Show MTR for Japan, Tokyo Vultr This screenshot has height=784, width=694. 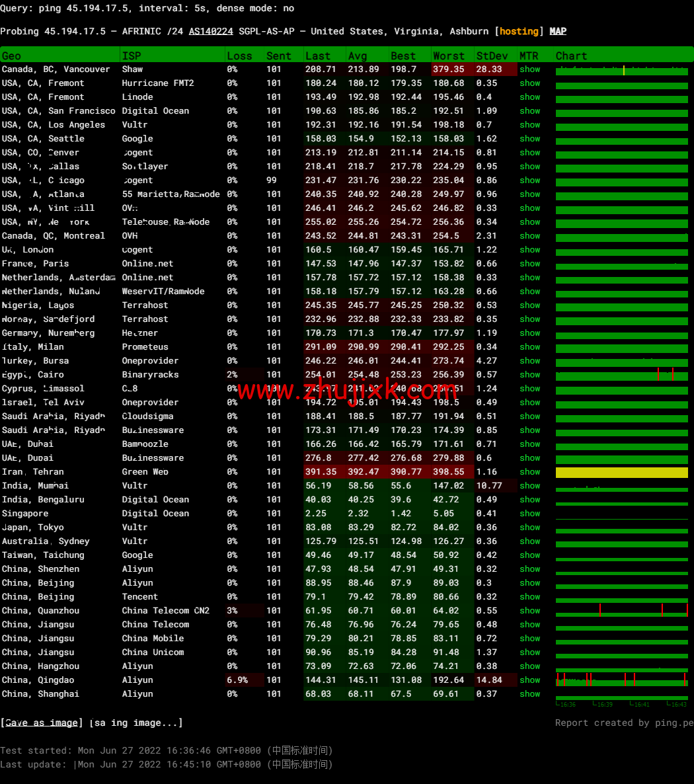[x=529, y=528]
